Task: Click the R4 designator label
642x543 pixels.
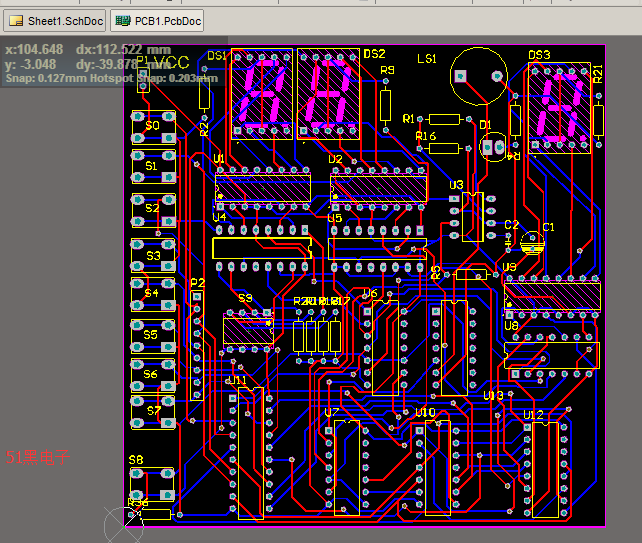Action: (514, 156)
